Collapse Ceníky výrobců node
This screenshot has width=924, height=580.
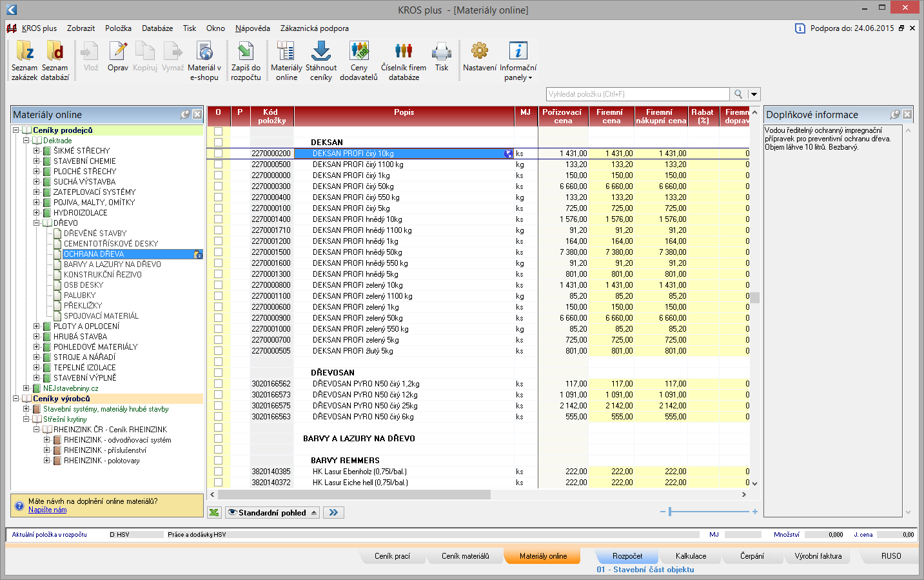(16, 399)
